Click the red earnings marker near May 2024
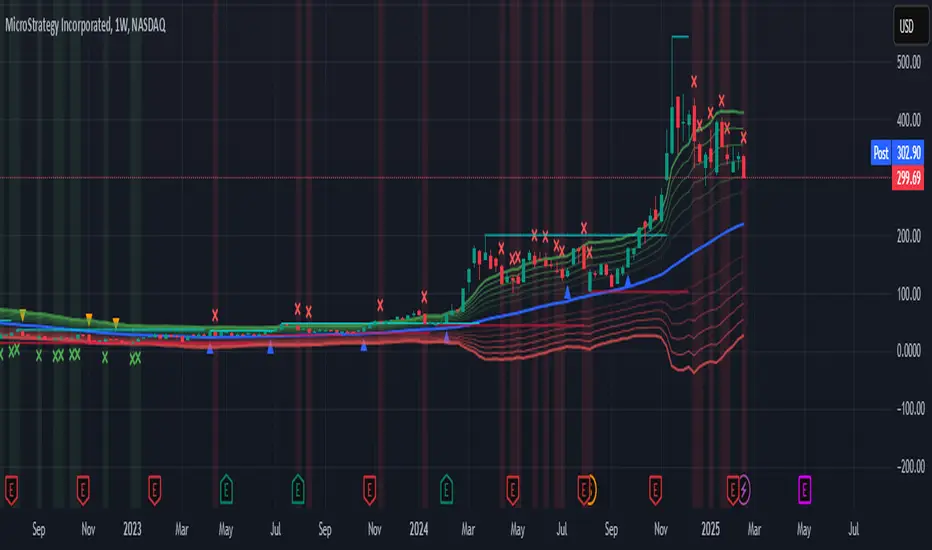 coord(512,490)
